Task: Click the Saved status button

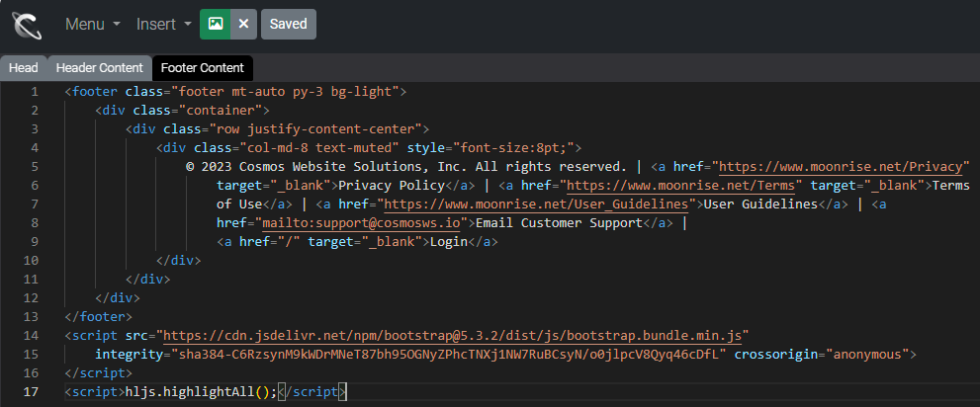Action: point(288,24)
